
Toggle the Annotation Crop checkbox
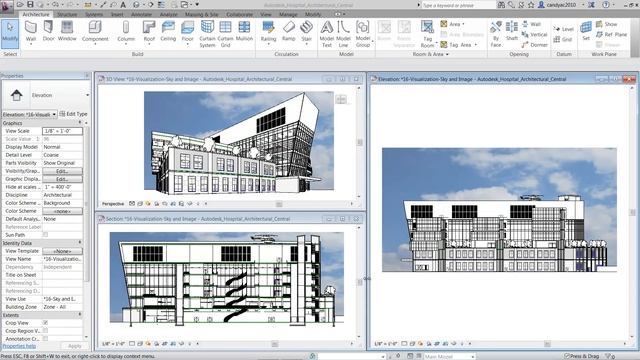[x=45, y=339]
